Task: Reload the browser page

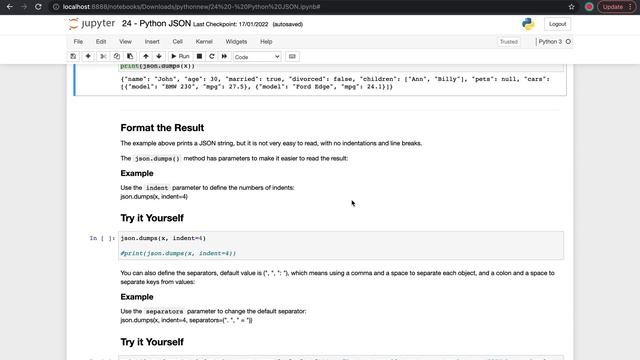Action: point(38,7)
